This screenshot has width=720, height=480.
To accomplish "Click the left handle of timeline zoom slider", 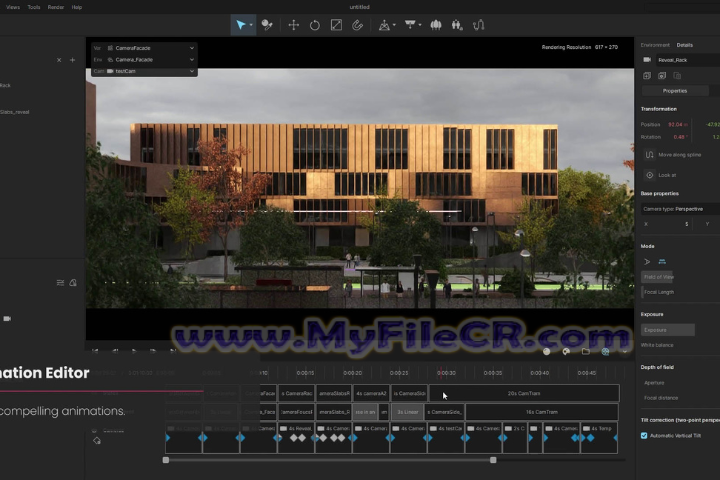I will 166,460.
